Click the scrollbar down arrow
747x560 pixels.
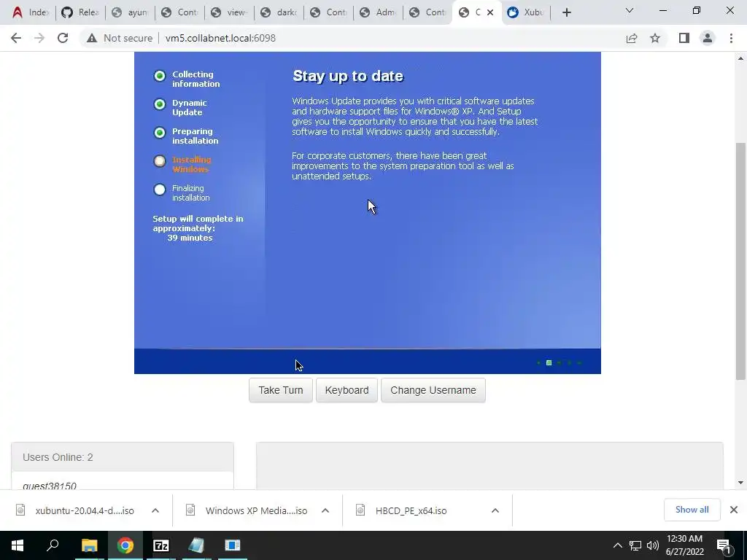click(x=740, y=483)
